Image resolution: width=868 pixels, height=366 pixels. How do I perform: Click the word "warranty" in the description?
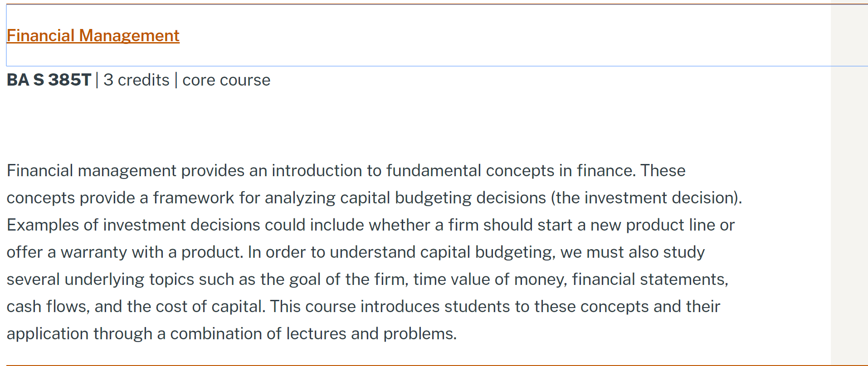pyautogui.click(x=94, y=252)
